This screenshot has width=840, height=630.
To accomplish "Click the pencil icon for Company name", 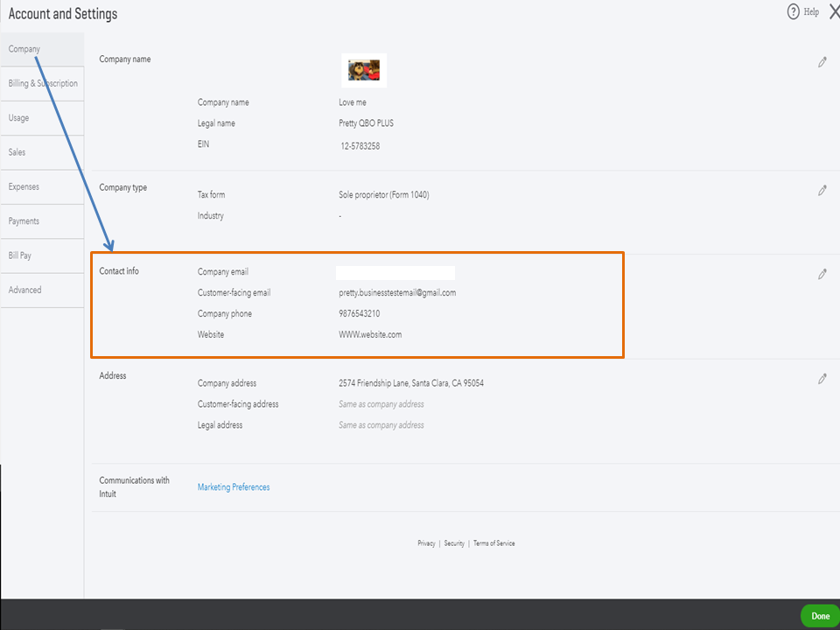I will tap(822, 62).
